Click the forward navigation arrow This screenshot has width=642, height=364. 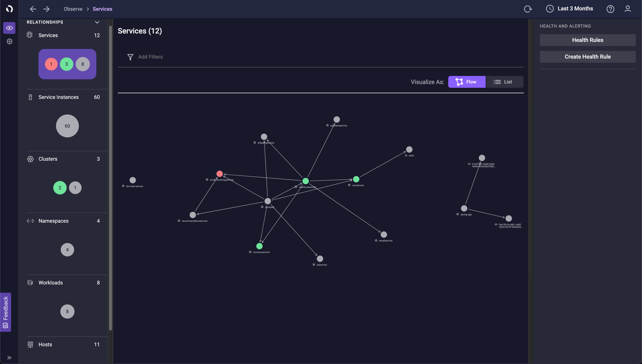[x=46, y=9]
